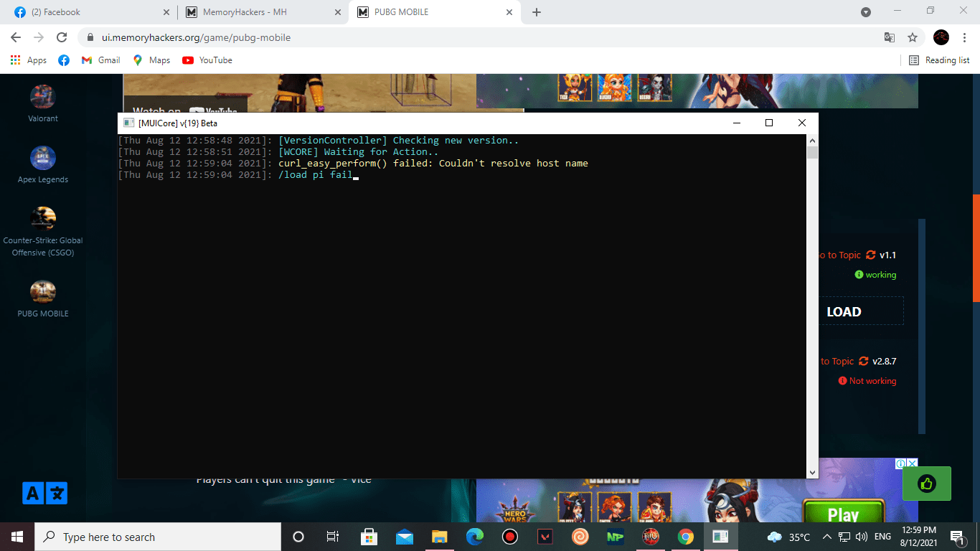Open the Reading list

(939, 60)
